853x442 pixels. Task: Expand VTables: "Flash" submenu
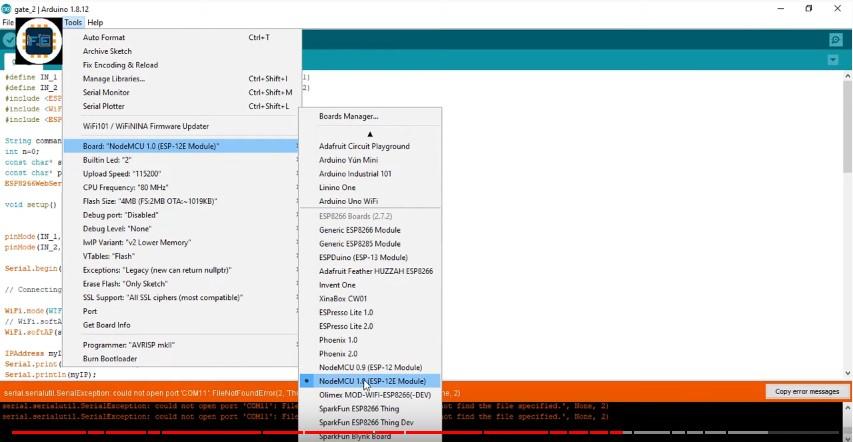coord(182,256)
